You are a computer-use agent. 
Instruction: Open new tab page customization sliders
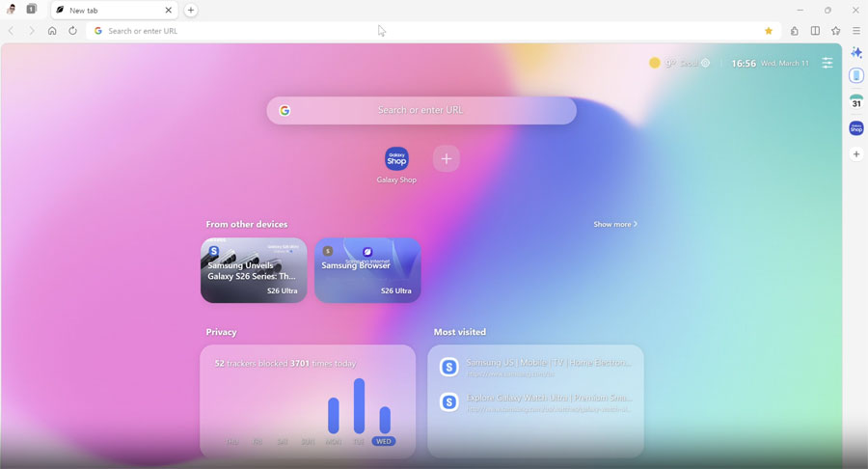pos(827,63)
